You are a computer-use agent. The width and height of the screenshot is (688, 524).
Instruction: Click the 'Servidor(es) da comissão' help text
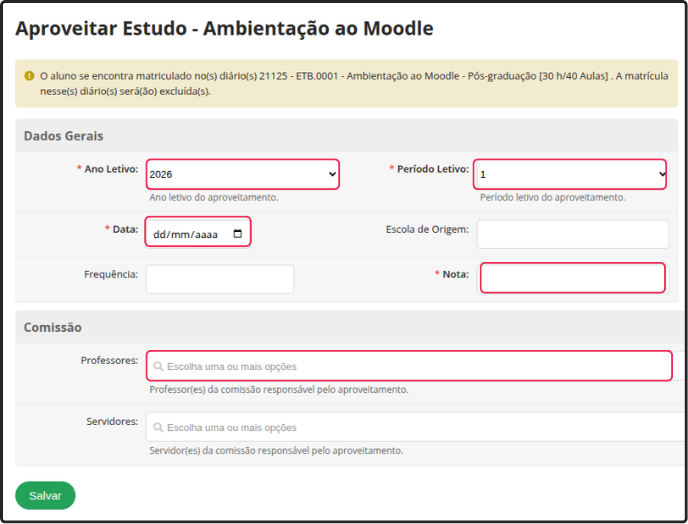coord(276,451)
